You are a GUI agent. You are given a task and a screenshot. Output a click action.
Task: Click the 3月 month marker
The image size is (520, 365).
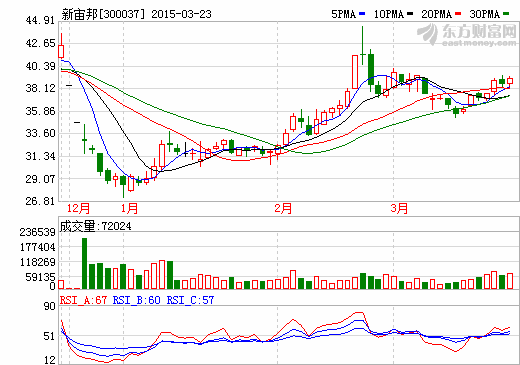pos(399,209)
